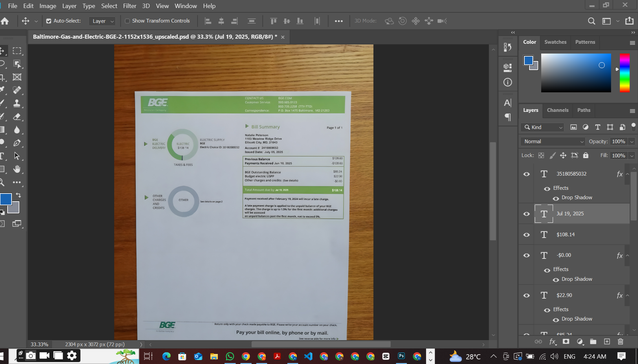Click the Opacity value field 100%
Image resolution: width=638 pixels, height=364 pixels.
tap(618, 141)
